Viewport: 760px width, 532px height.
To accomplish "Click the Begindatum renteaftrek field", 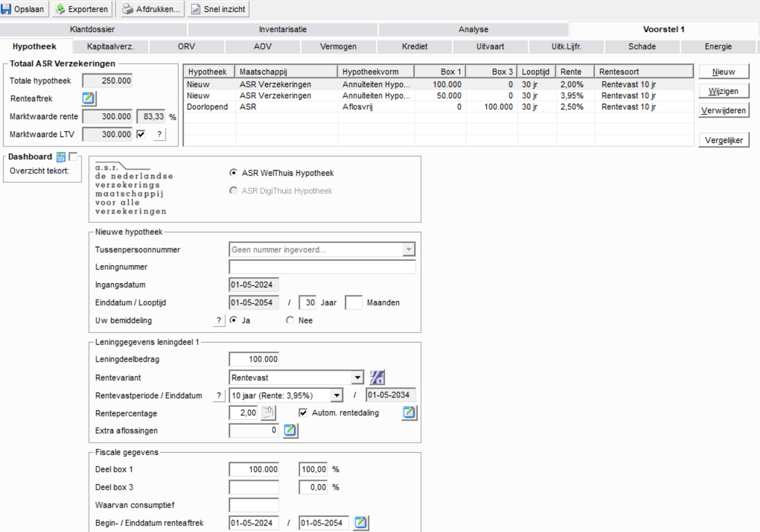I will pos(254,523).
